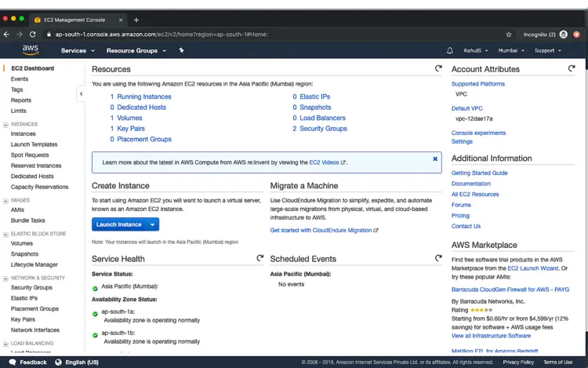The height and width of the screenshot is (368, 588).
Task: Open the Elastic IPs resource link
Action: 315,97
